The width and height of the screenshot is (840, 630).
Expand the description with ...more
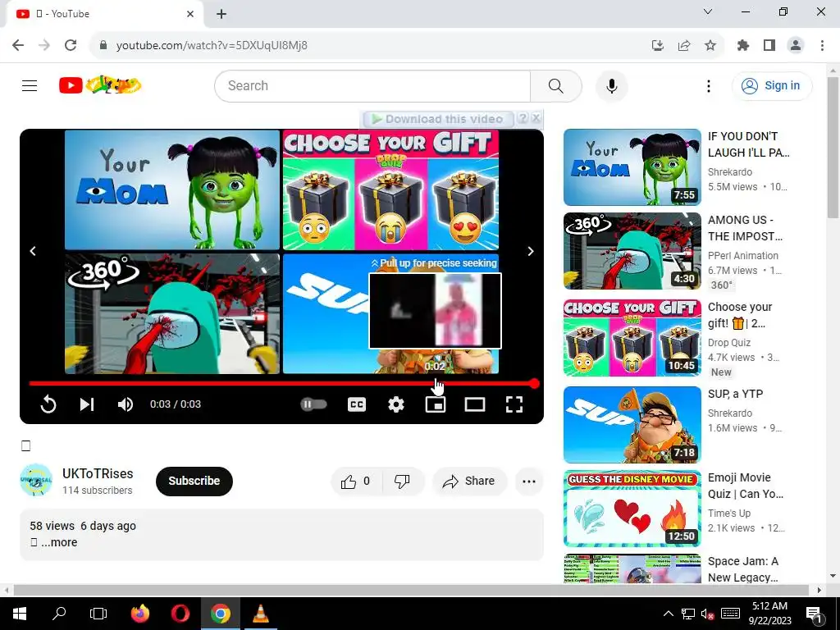point(59,542)
